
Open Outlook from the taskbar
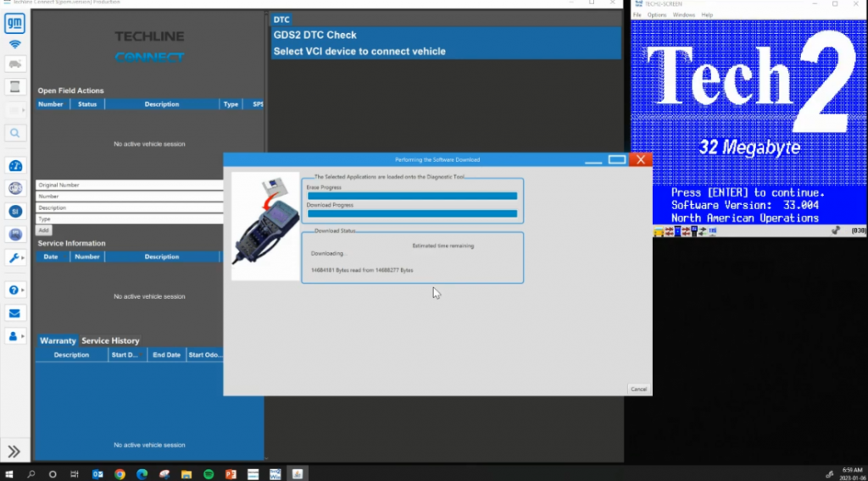97,474
